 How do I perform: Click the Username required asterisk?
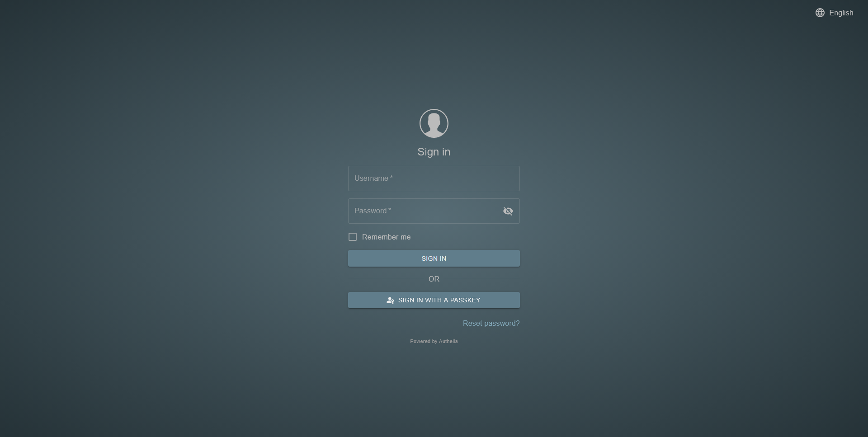(x=391, y=178)
